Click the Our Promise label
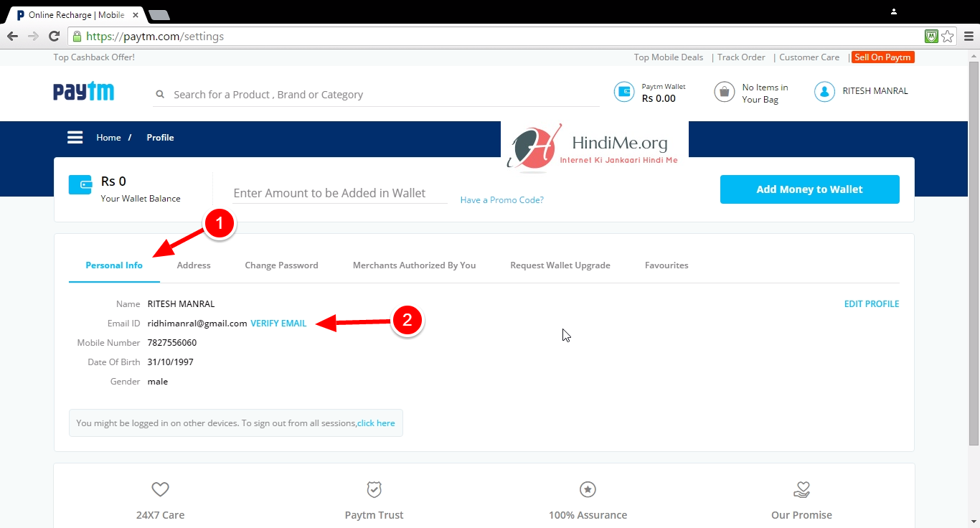This screenshot has height=528, width=980. coord(801,515)
